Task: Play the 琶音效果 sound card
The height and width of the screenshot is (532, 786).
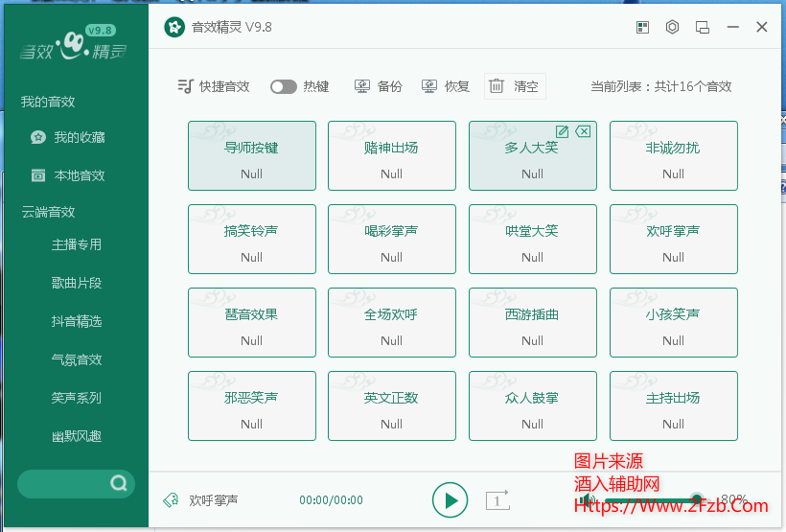Action: (252, 322)
